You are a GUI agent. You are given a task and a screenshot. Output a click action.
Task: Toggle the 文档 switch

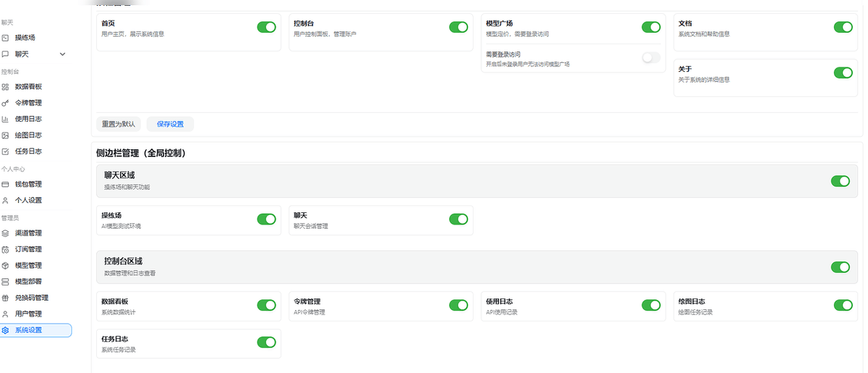click(843, 27)
